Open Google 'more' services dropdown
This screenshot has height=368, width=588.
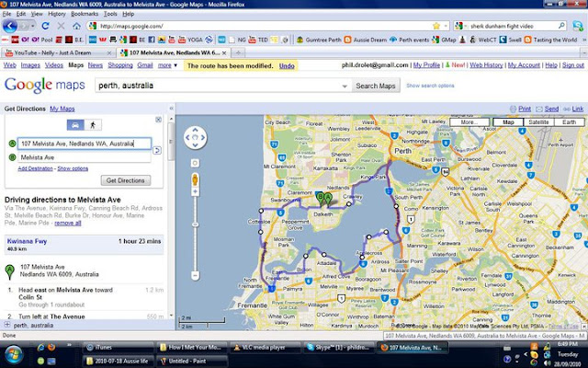coord(167,65)
